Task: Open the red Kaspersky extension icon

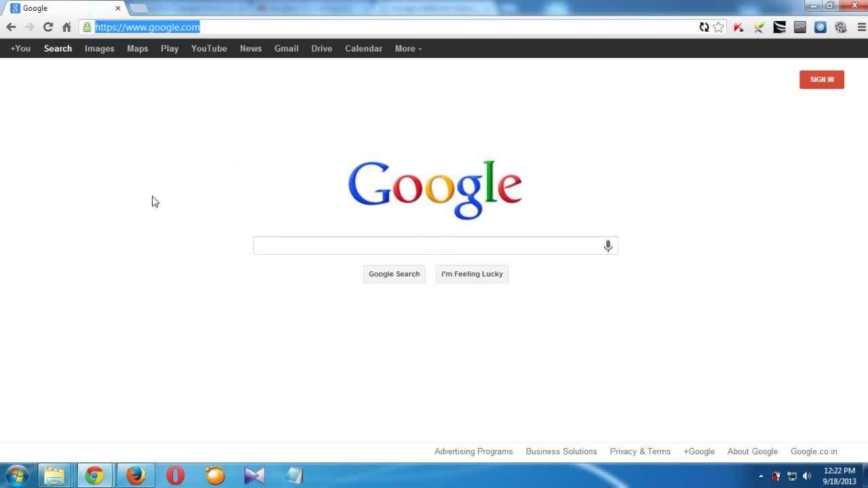Action: 739,27
